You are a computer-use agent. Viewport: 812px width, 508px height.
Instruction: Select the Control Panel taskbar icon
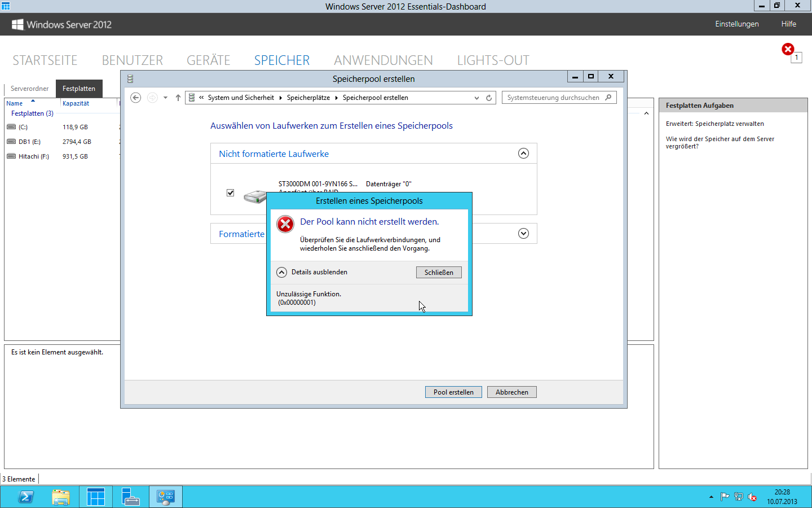(166, 497)
